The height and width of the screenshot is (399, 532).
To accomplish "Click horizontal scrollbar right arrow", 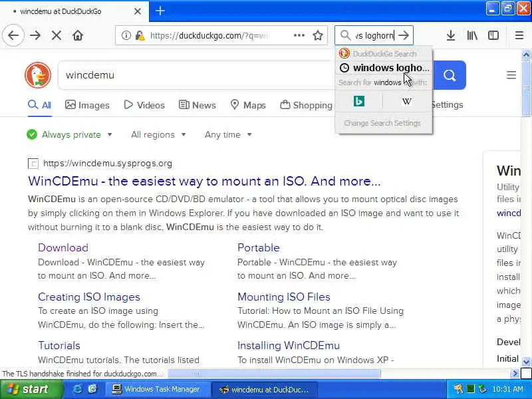I will (515, 374).
